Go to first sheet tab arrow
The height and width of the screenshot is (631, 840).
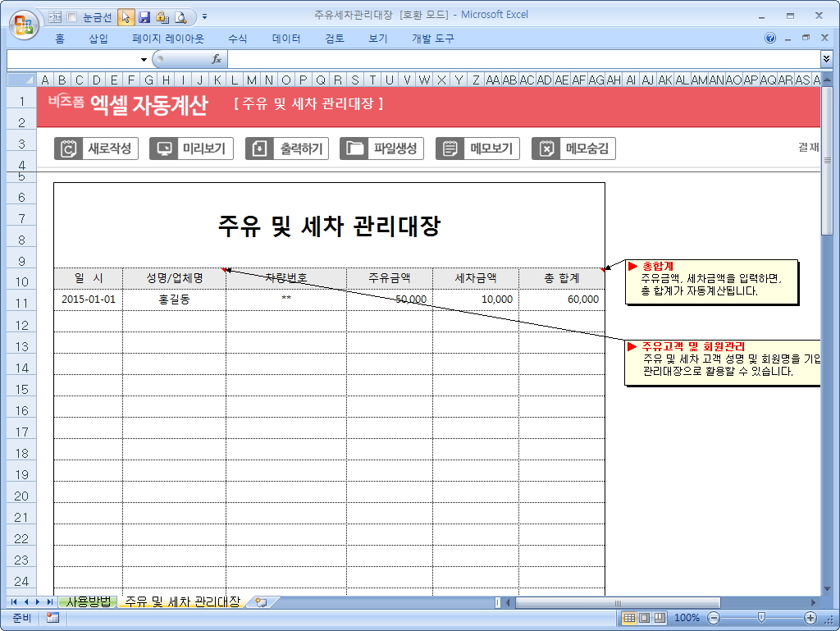[x=14, y=602]
